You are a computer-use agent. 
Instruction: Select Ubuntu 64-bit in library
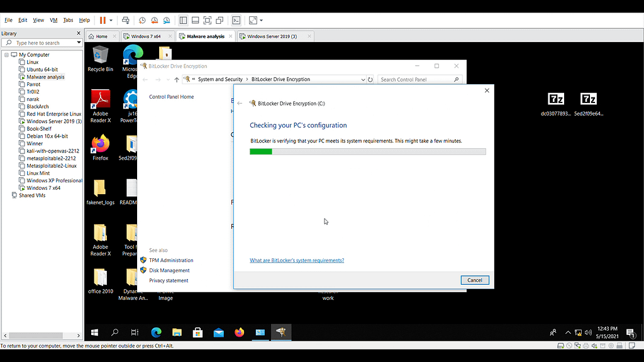click(x=42, y=69)
